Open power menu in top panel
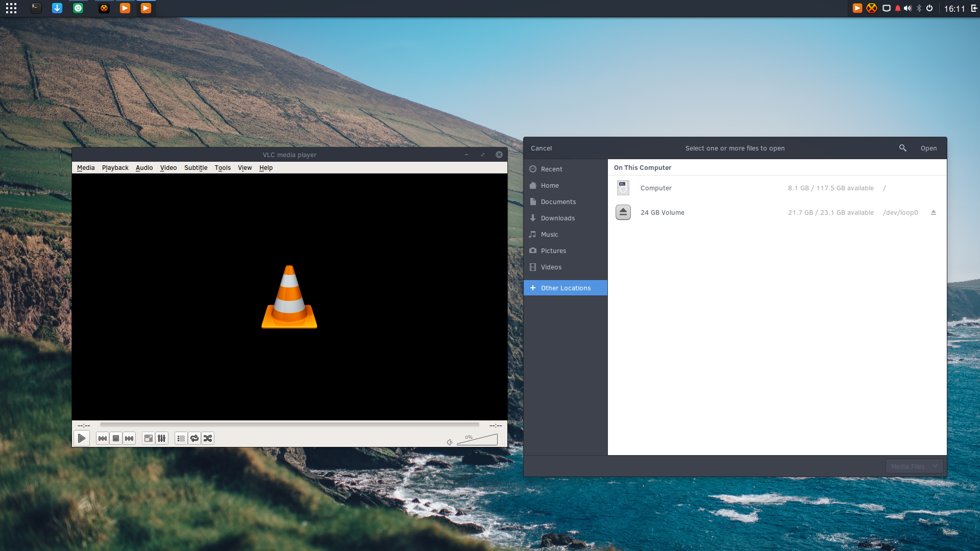980x551 pixels. (929, 8)
